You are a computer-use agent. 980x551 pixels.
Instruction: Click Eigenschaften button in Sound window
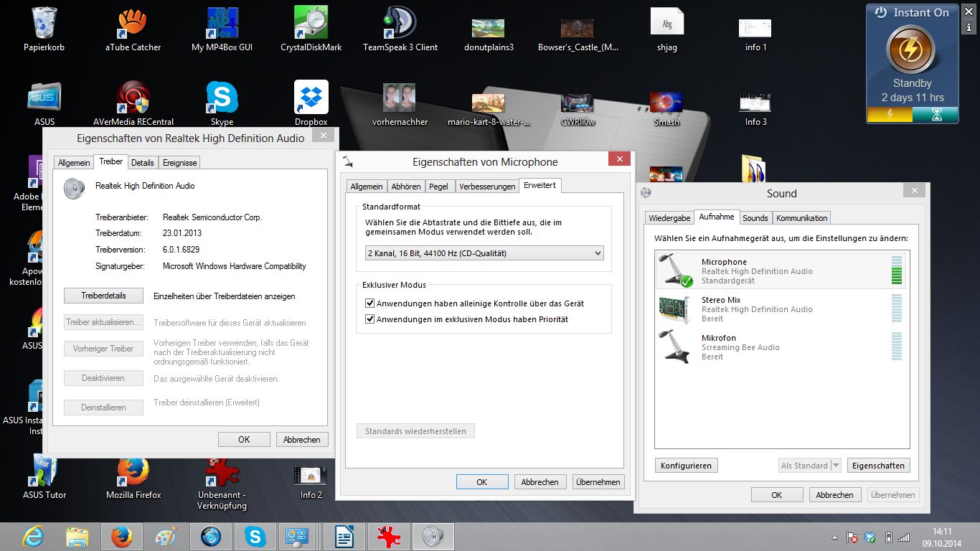tap(879, 465)
